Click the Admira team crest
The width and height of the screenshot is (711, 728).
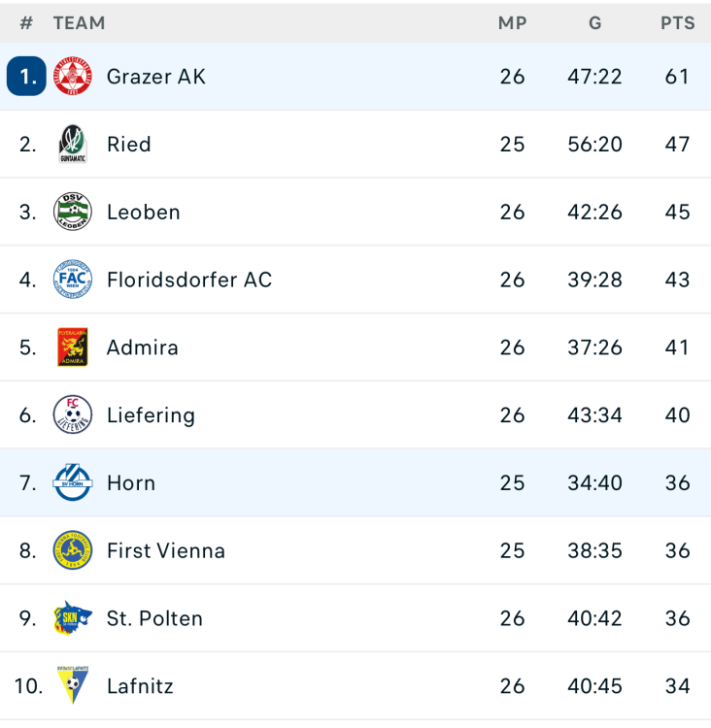point(73,347)
